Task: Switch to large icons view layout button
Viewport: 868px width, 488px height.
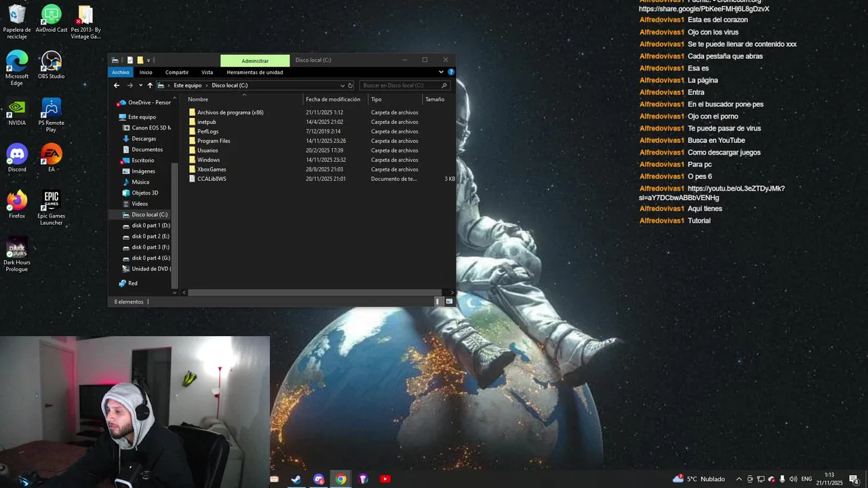Action: [449, 302]
